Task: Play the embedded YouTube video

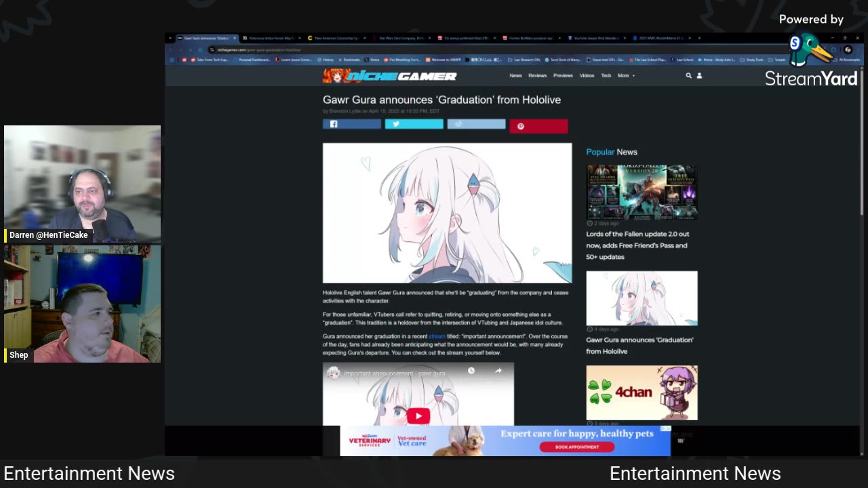Action: coord(418,415)
